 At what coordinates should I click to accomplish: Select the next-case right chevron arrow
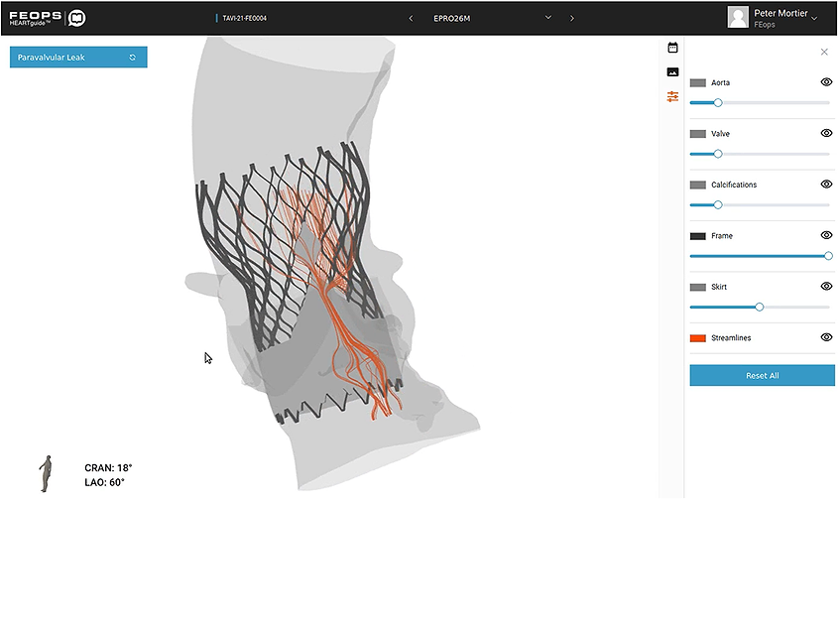click(x=572, y=18)
